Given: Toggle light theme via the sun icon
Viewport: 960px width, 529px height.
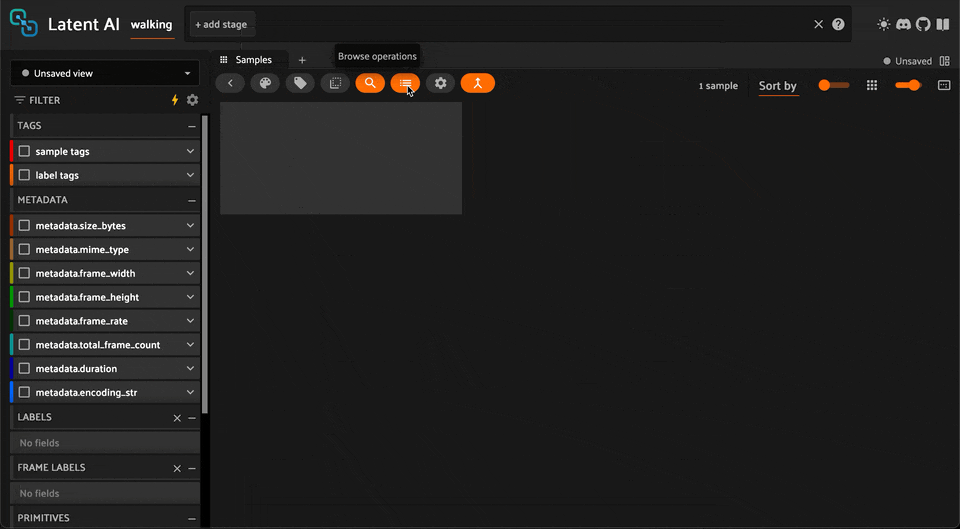Looking at the screenshot, I should pos(883,24).
